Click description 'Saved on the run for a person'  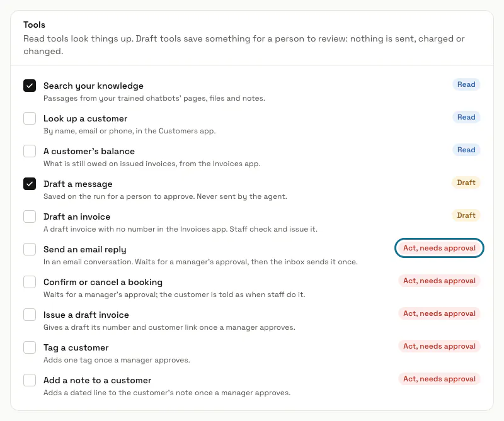165,196
